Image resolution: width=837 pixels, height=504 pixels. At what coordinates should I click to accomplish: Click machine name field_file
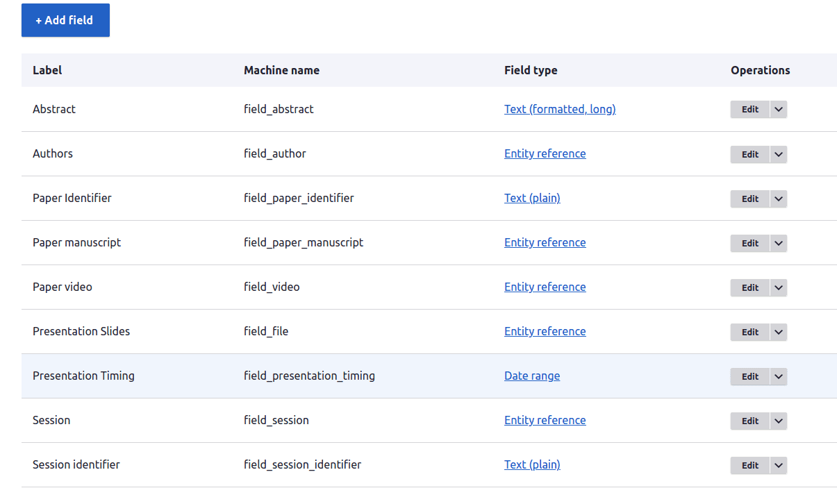[x=266, y=331]
